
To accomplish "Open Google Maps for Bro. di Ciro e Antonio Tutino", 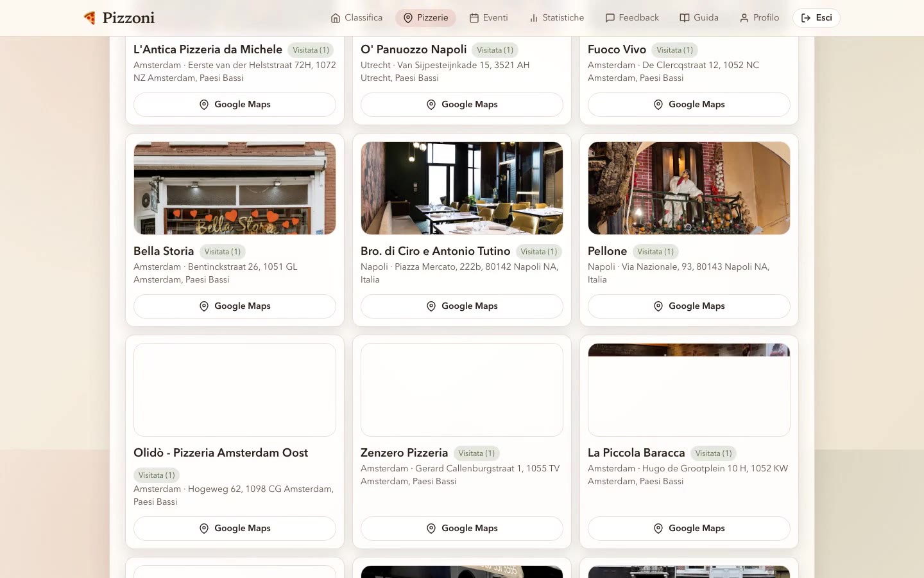I will click(x=462, y=306).
